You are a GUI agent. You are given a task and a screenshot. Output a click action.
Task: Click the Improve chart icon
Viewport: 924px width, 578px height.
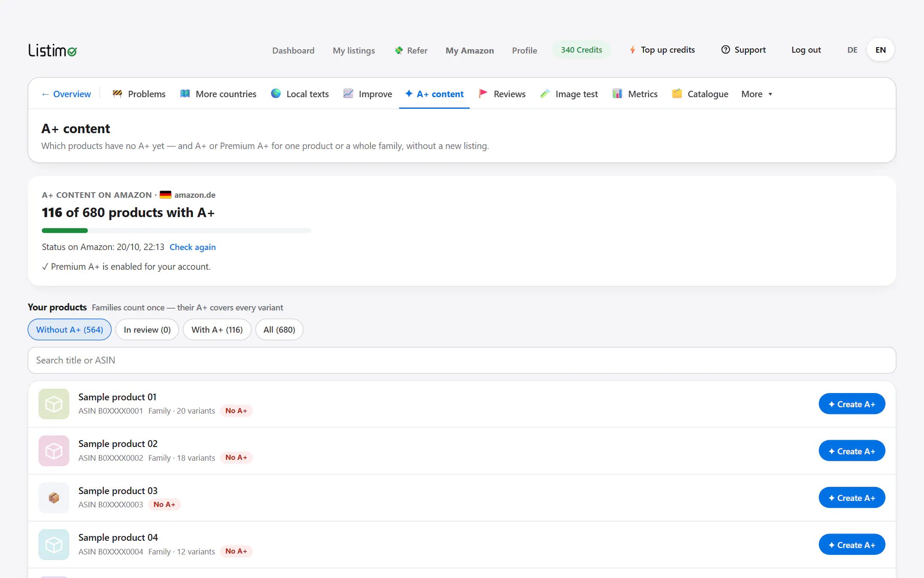tap(348, 93)
